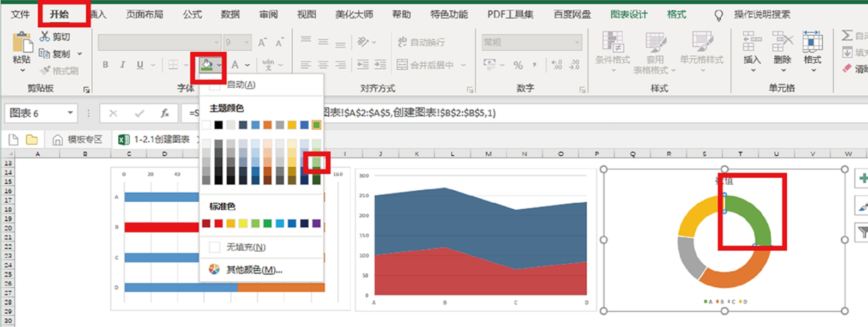Click the percent style icon
Screen dimensions: 868x327
pos(518,65)
